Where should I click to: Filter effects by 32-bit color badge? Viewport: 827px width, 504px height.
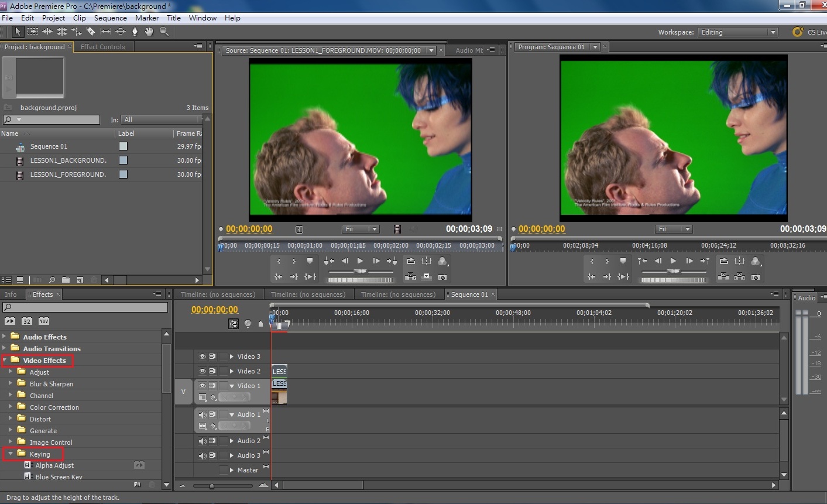(27, 321)
